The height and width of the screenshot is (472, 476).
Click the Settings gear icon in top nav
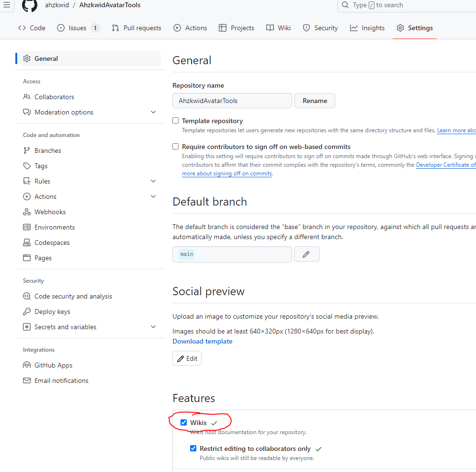[x=400, y=28]
